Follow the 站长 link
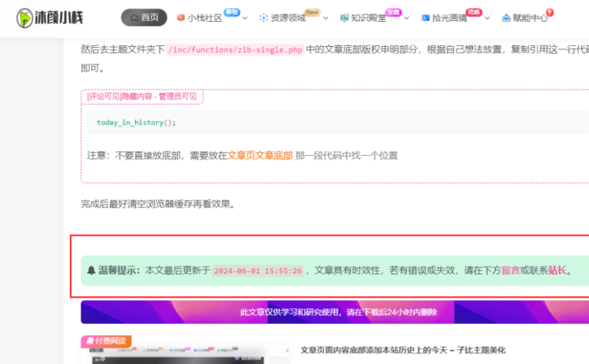Viewport: 589px width, 364px height. click(x=557, y=270)
